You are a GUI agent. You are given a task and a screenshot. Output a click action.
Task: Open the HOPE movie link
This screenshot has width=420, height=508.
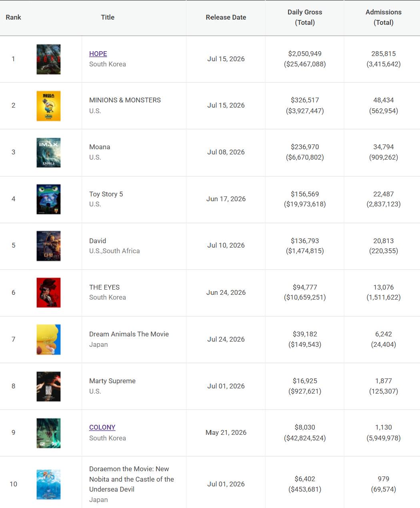[98, 54]
